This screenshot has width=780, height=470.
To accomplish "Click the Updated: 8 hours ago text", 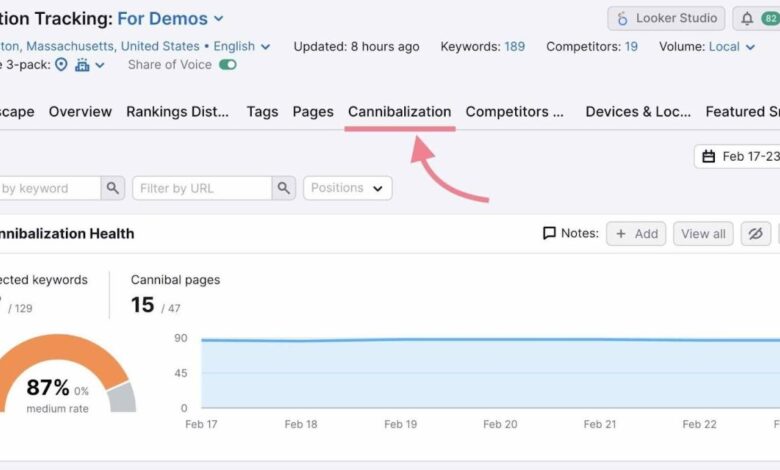I will pos(356,47).
